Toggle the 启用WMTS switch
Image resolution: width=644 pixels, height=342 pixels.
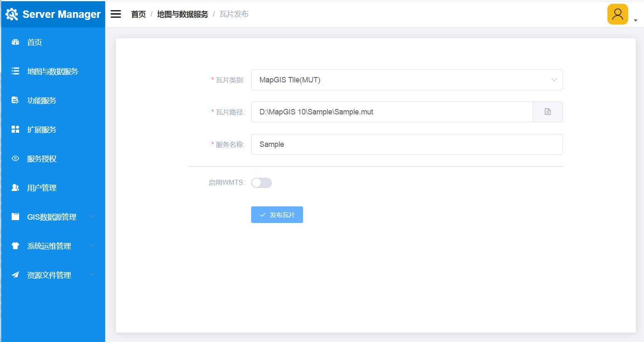click(262, 183)
